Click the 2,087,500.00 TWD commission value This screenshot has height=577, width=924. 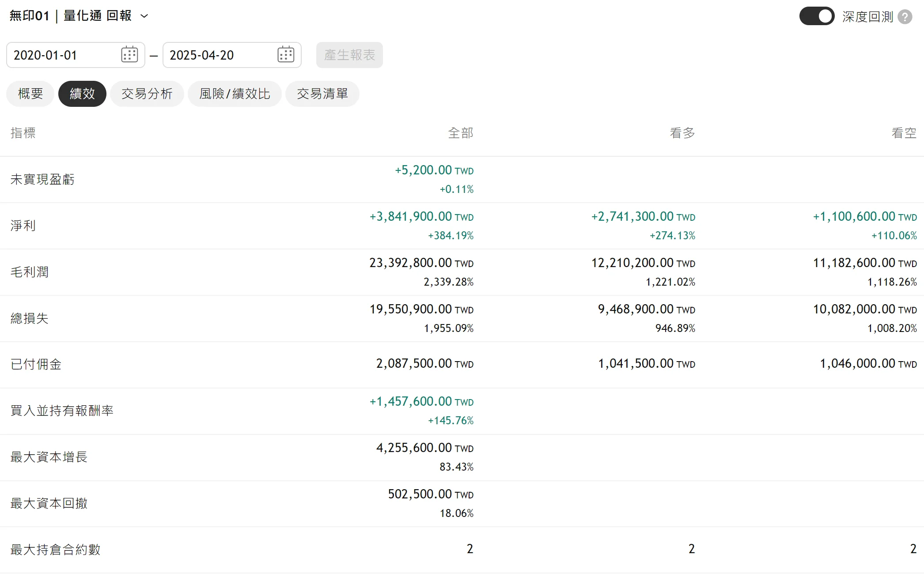[x=425, y=364]
